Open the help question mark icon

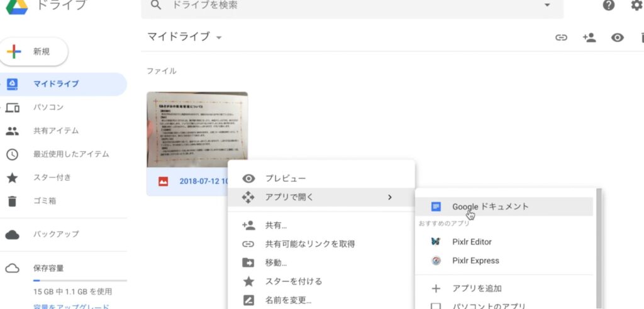tap(609, 5)
